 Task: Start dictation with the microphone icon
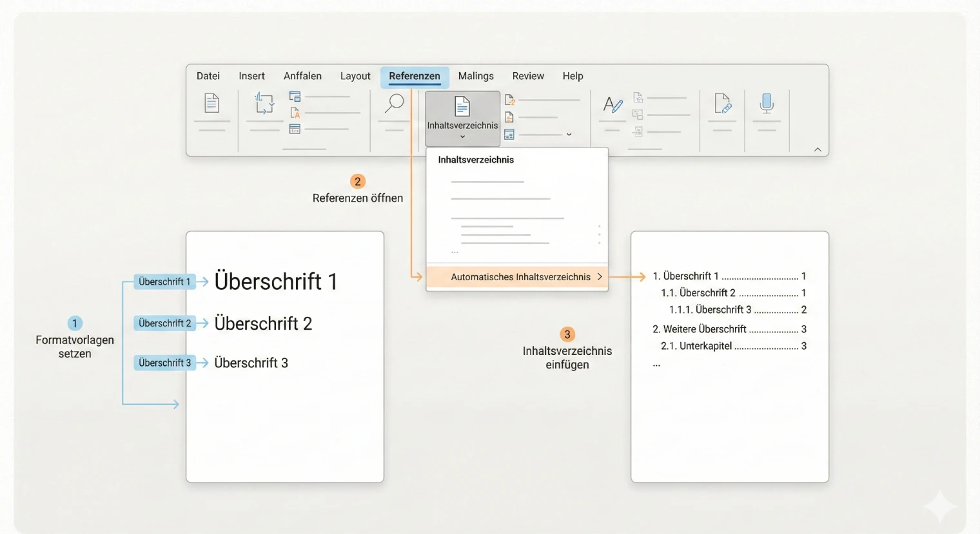click(767, 104)
